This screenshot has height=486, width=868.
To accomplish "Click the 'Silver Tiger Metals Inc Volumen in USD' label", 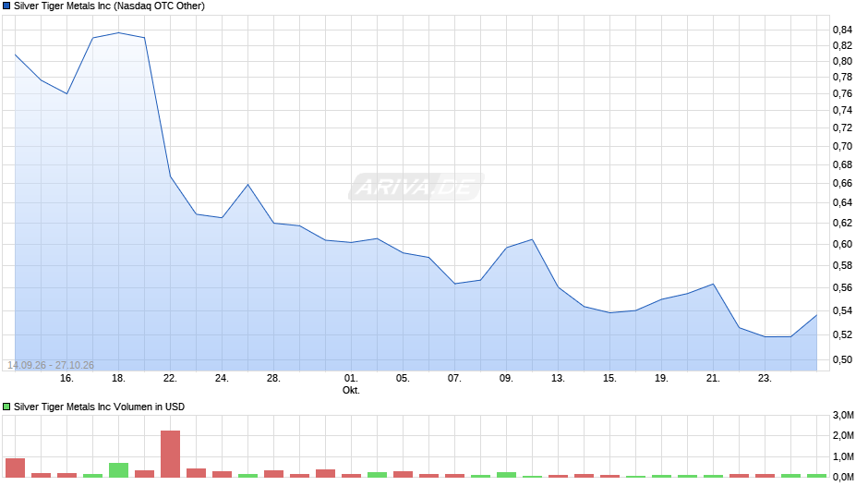I will point(99,407).
